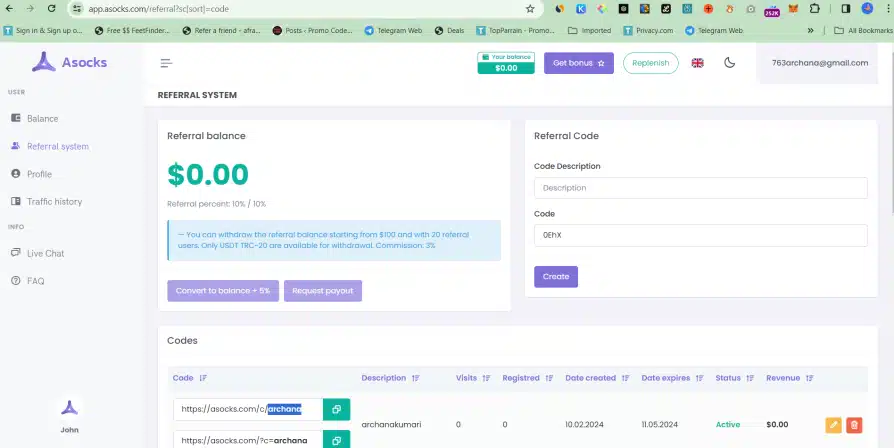Sort the codes table by Visits column
This screenshot has width=894, height=448.
point(473,378)
